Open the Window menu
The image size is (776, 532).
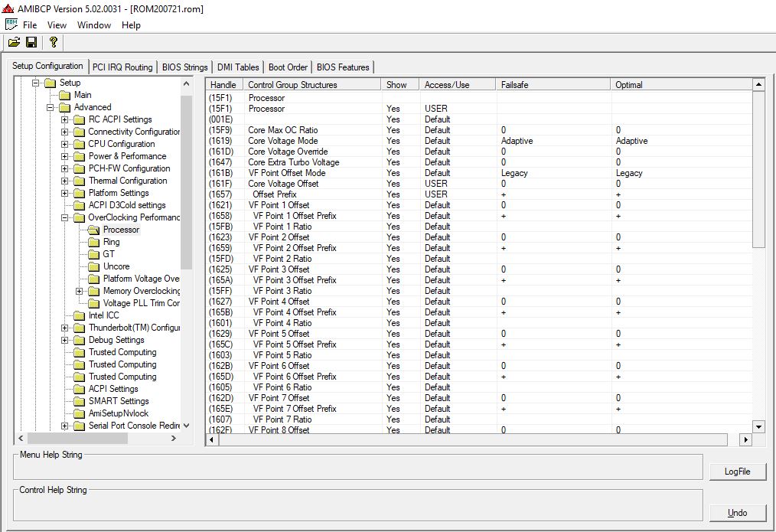click(94, 24)
